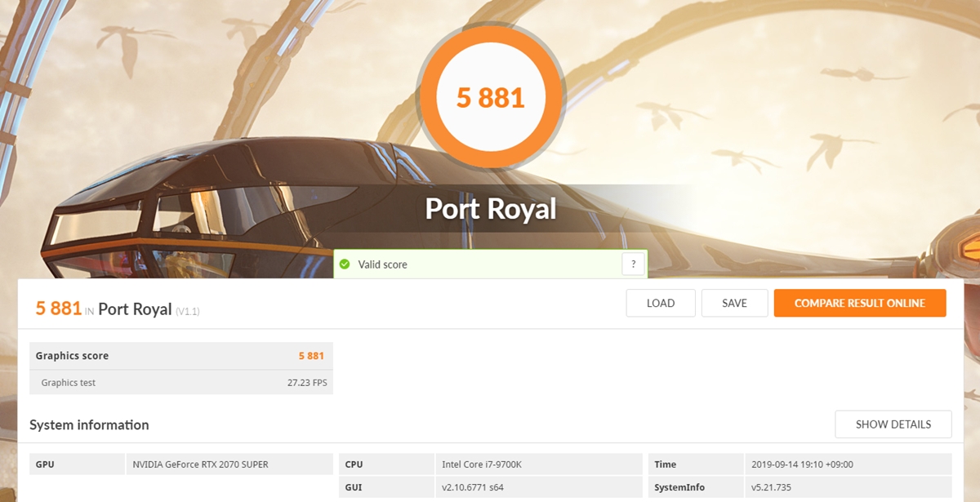This screenshot has width=980, height=502.
Task: Click the SAVE button
Action: coord(735,303)
